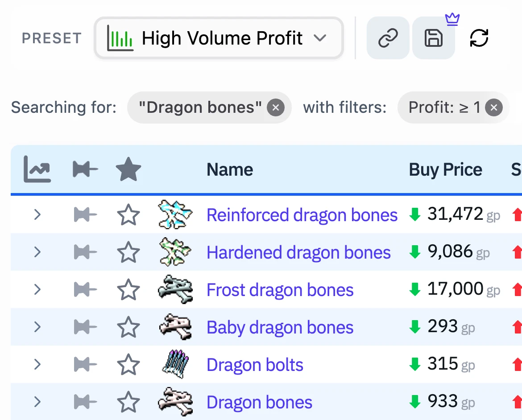Star the Dragon bones item
This screenshot has width=522, height=420.
click(x=128, y=402)
